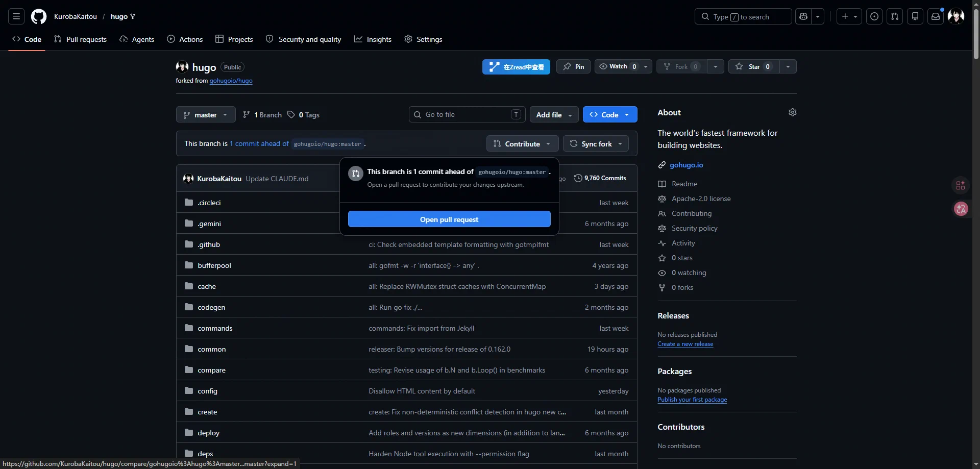
Task: Expand the Sync fork dropdown
Action: [x=596, y=144]
